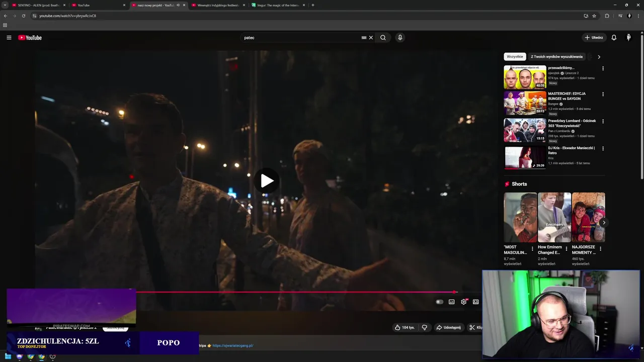This screenshot has width=644, height=362.
Task: Toggle the autoplay switch in player
Action: pos(439,302)
